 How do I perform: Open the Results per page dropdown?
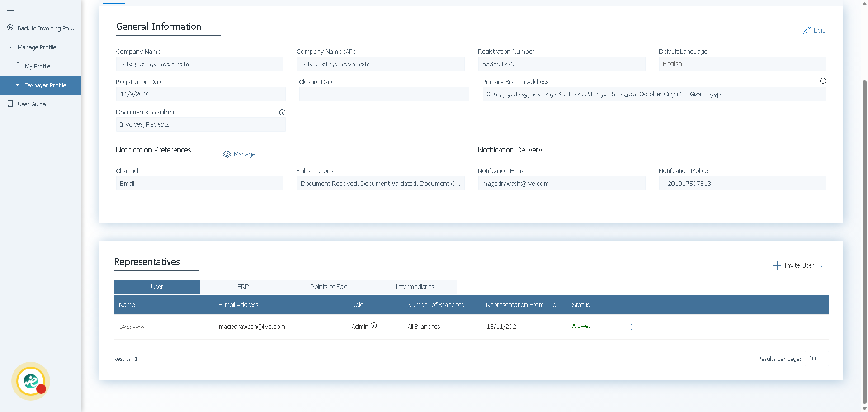816,359
